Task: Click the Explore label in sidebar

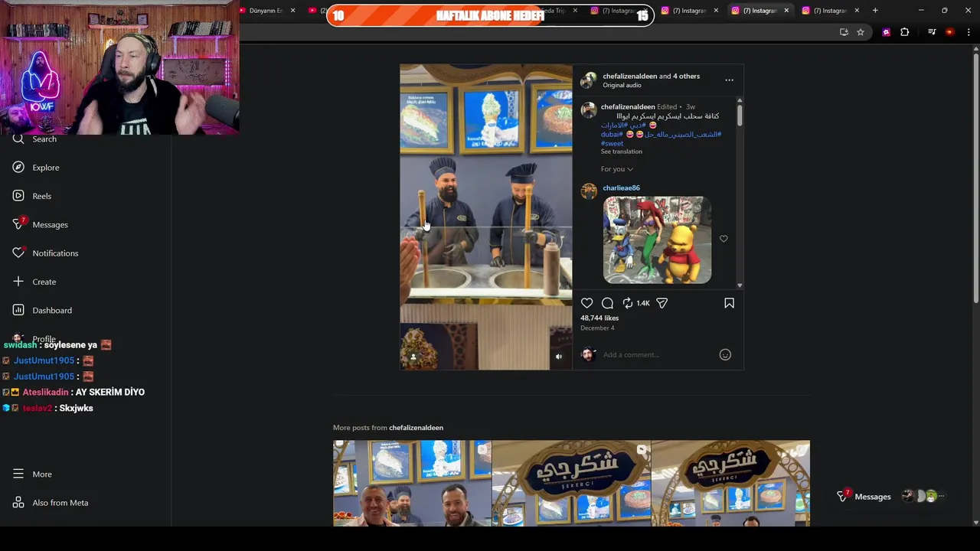Action: 46,168
